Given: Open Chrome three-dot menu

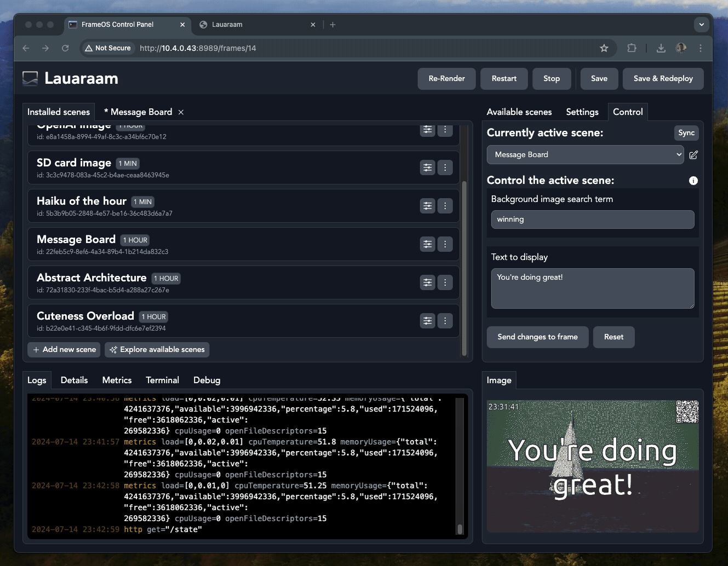Looking at the screenshot, I should [x=700, y=48].
